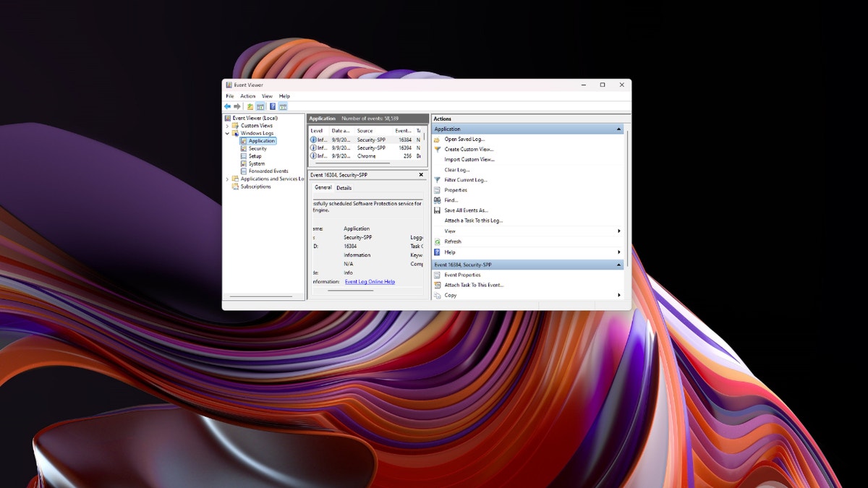Open the View submenu arrow in Actions
The height and width of the screenshot is (488, 868).
tap(618, 231)
